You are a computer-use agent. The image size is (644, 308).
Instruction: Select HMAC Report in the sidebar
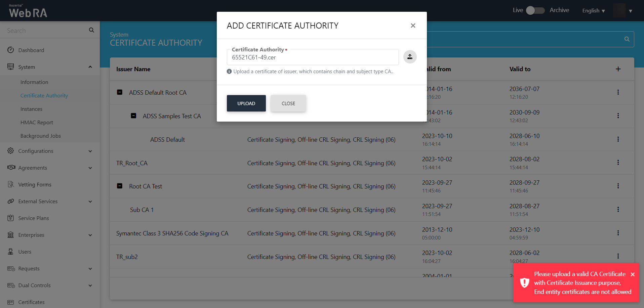(x=37, y=123)
